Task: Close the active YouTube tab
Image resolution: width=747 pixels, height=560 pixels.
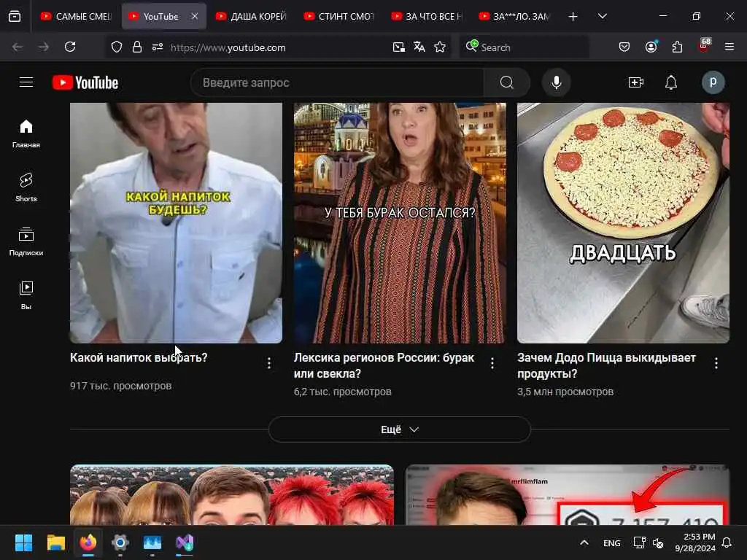Action: click(194, 16)
